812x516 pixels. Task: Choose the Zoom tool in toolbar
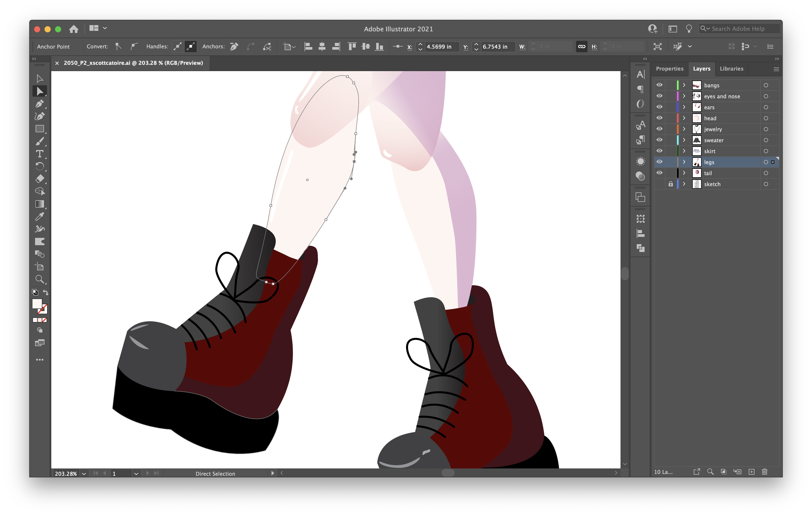pyautogui.click(x=40, y=279)
